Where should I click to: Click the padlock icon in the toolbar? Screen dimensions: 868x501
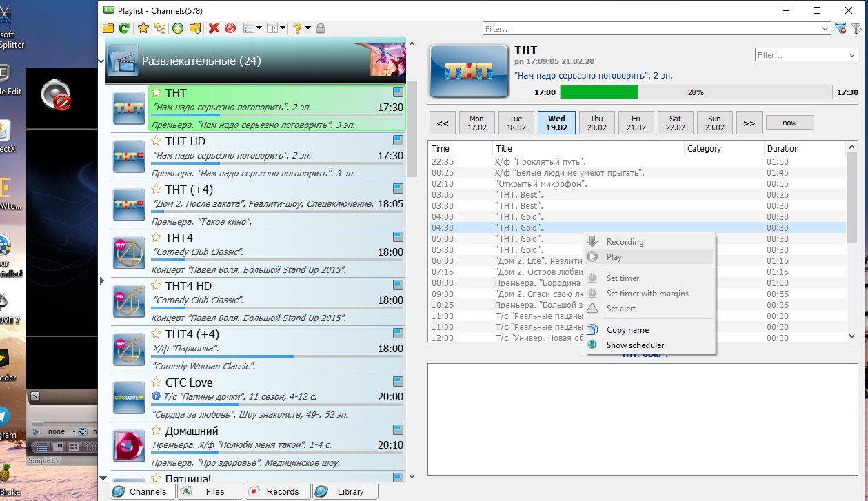pyautogui.click(x=321, y=28)
